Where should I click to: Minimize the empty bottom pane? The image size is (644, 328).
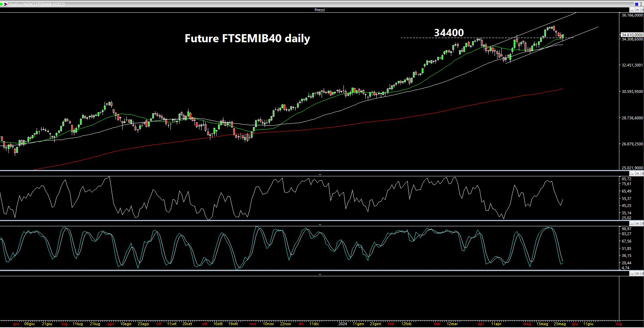(632, 273)
